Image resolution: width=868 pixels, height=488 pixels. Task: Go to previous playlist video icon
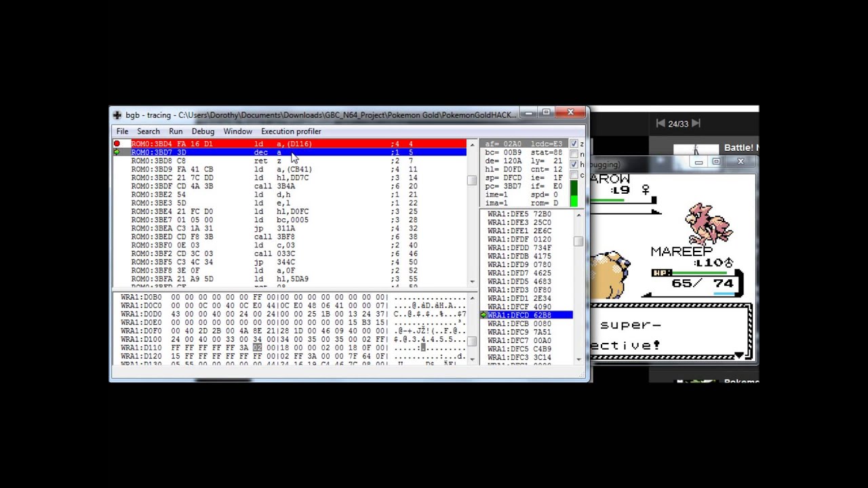660,123
